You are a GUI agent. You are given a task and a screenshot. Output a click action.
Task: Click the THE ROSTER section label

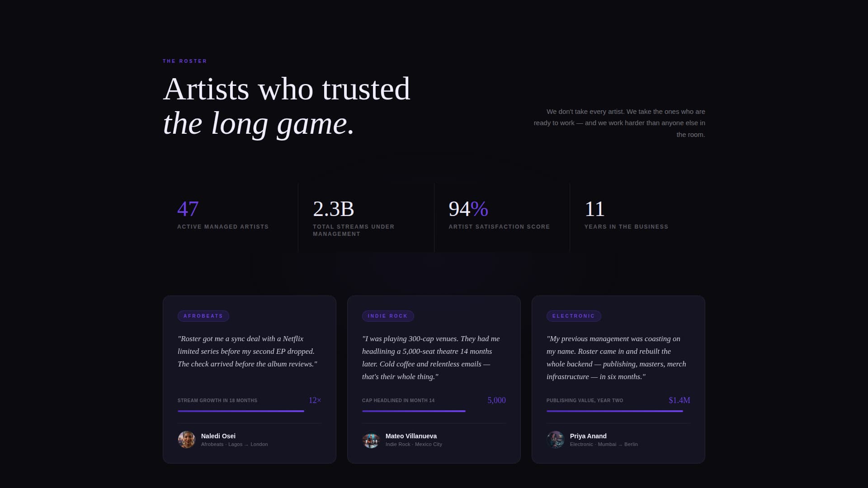(185, 61)
